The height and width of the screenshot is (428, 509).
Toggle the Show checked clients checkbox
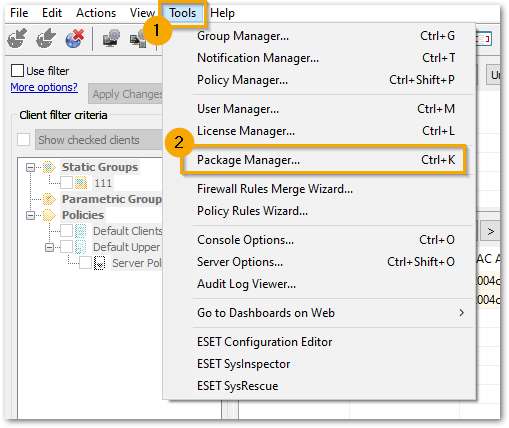coord(23,140)
